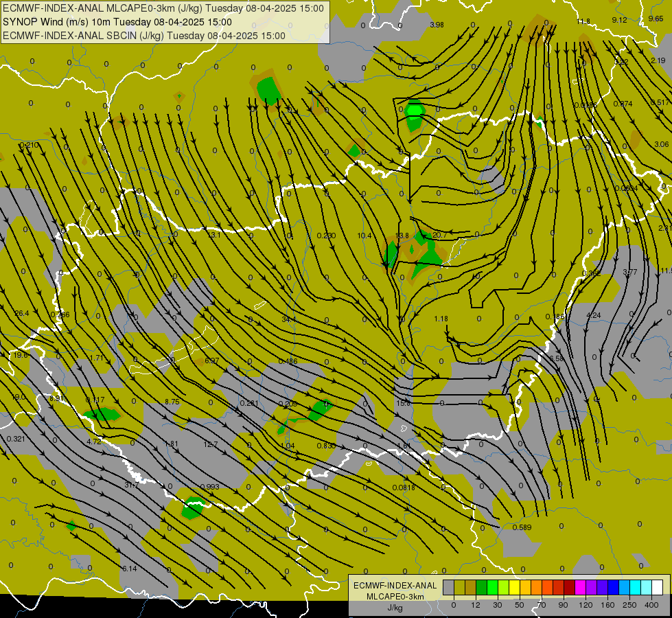
Task: Click the map value 13.1
Action: coord(214,235)
